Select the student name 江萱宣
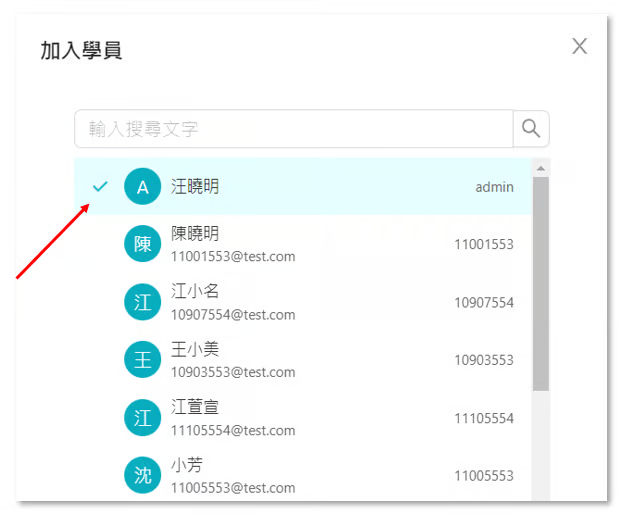Screen dimensions: 622x520 [195, 408]
